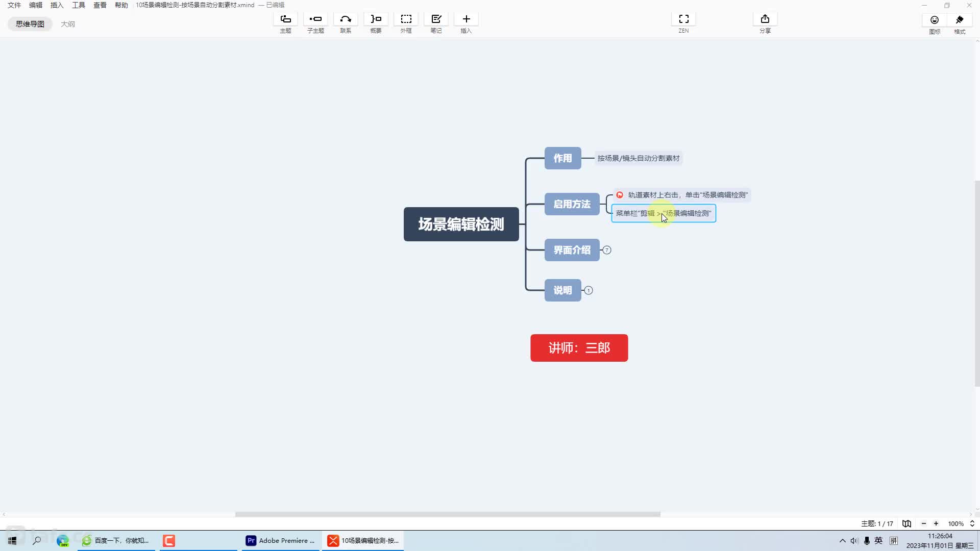Open the 插入 menu in menu bar
The width and height of the screenshot is (980, 551).
coord(57,5)
